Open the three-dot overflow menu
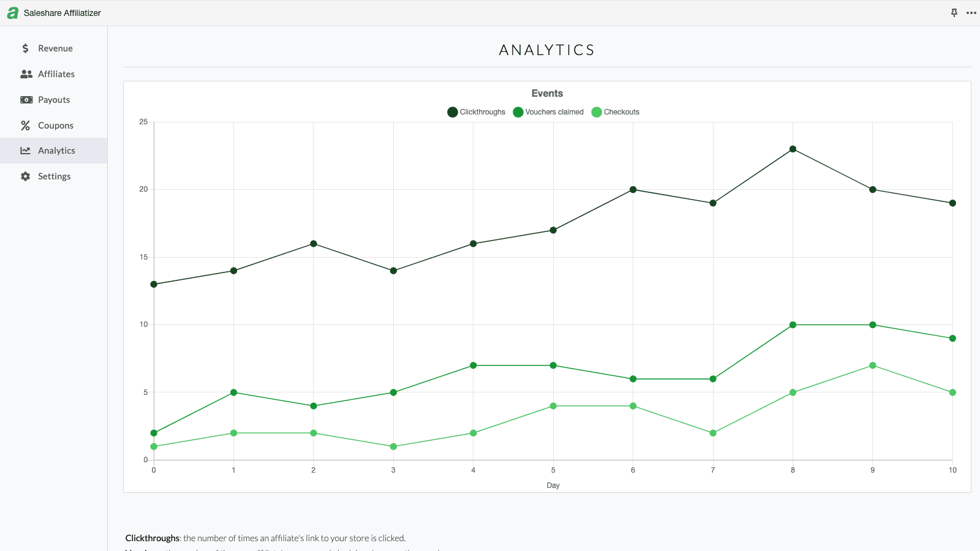This screenshot has height=551, width=980. click(x=971, y=12)
